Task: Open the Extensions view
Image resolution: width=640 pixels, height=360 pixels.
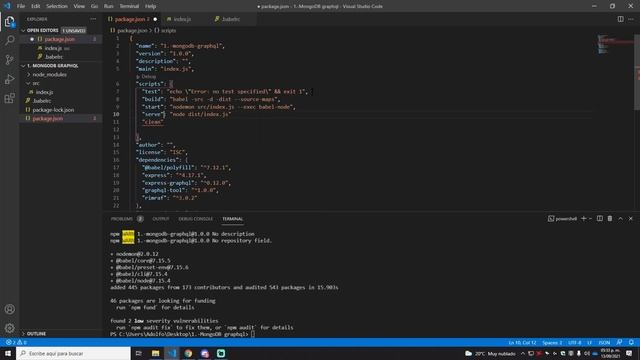Action: [x=9, y=98]
